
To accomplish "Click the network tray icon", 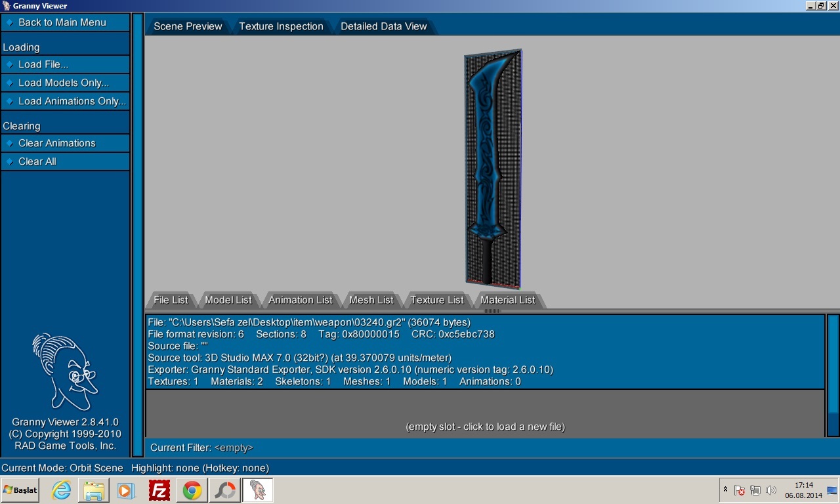I will (755, 490).
